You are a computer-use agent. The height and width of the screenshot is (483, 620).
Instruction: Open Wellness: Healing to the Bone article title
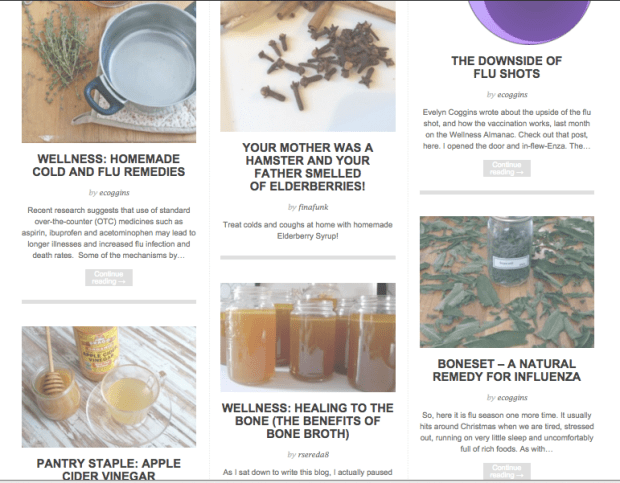click(x=308, y=421)
